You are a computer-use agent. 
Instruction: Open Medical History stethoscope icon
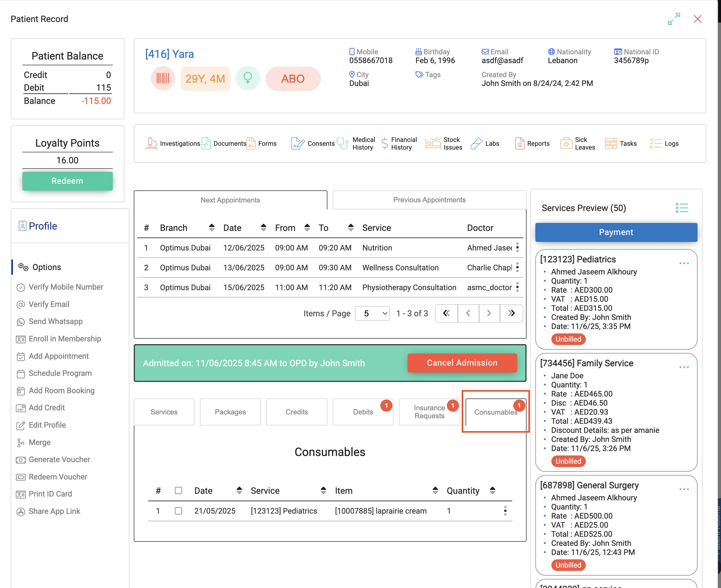(342, 143)
